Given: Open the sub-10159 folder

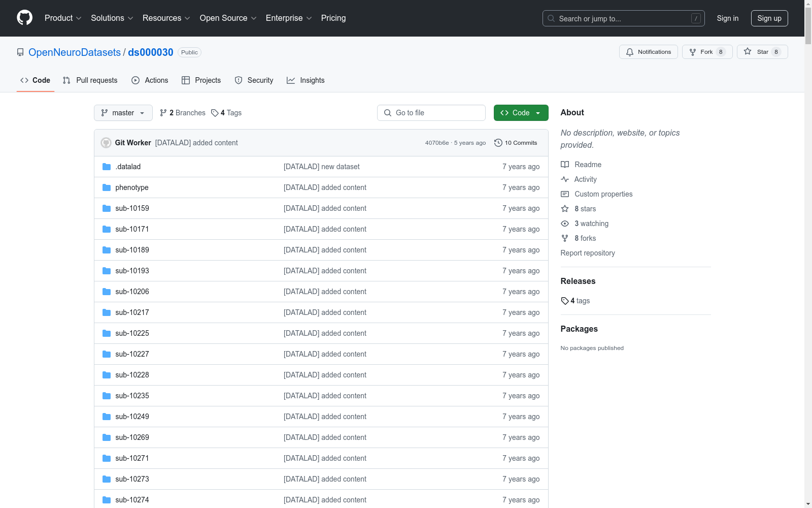Looking at the screenshot, I should click(132, 208).
